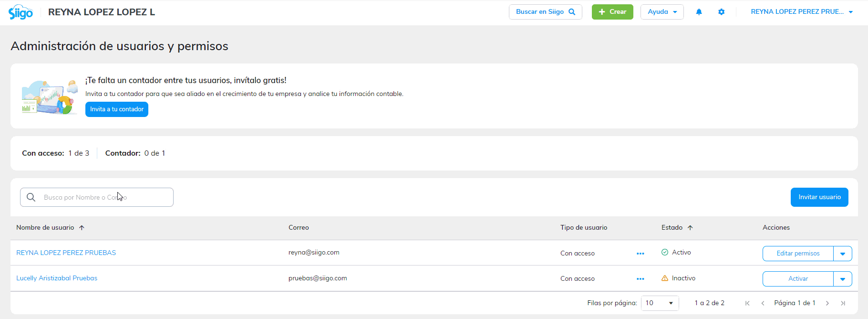Go to previous page arrow
This screenshot has width=868, height=319.
click(x=763, y=303)
